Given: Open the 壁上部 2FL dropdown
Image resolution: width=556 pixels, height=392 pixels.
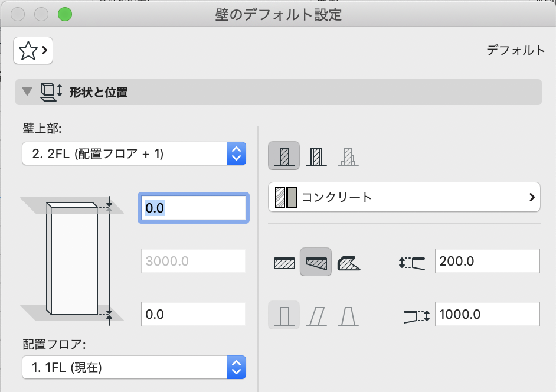Looking at the screenshot, I should coord(134,153).
